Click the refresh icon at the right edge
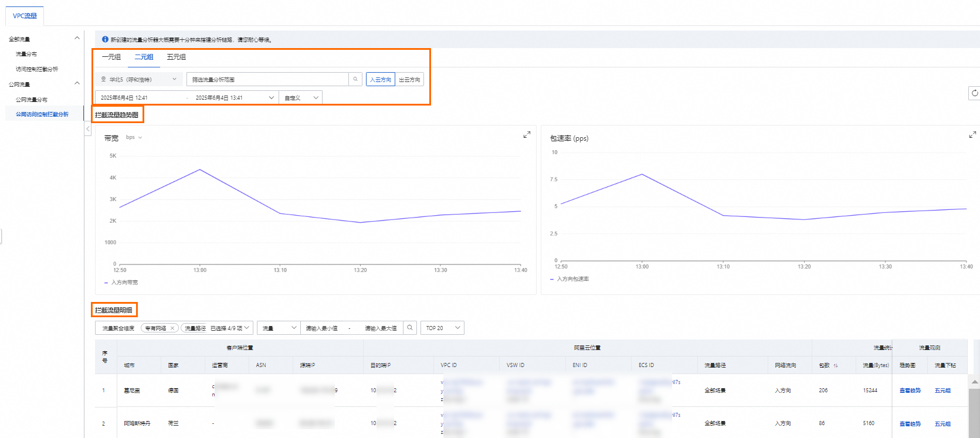This screenshot has width=980, height=438. click(974, 93)
